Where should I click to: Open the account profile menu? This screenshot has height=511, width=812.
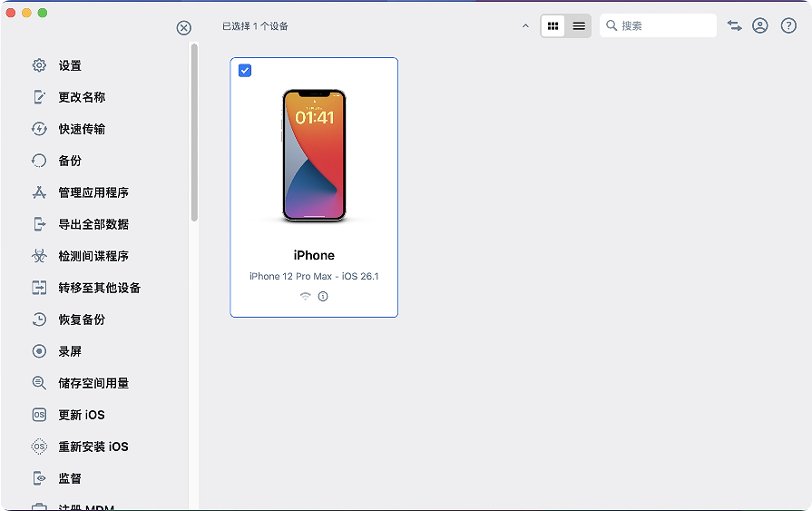click(x=760, y=26)
